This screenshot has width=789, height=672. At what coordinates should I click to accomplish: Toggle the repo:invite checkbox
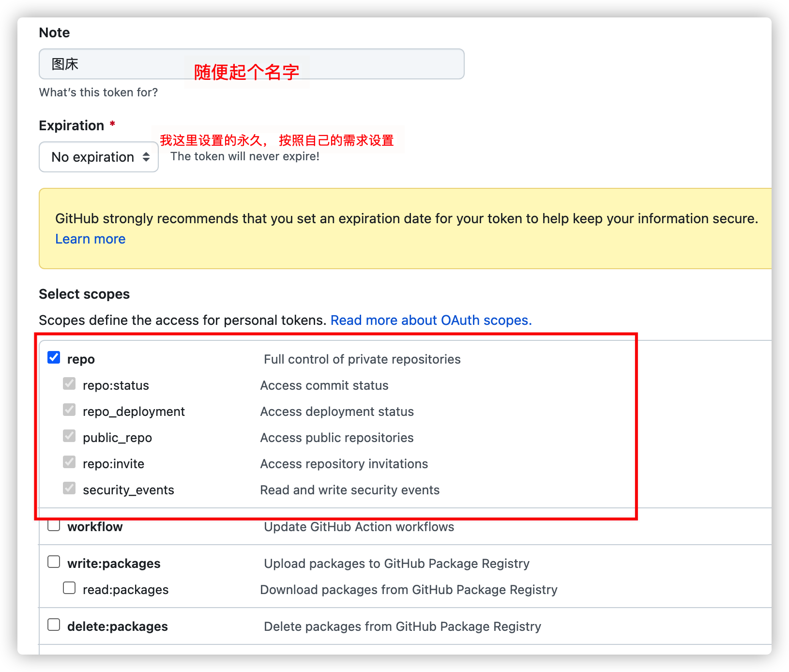69,462
